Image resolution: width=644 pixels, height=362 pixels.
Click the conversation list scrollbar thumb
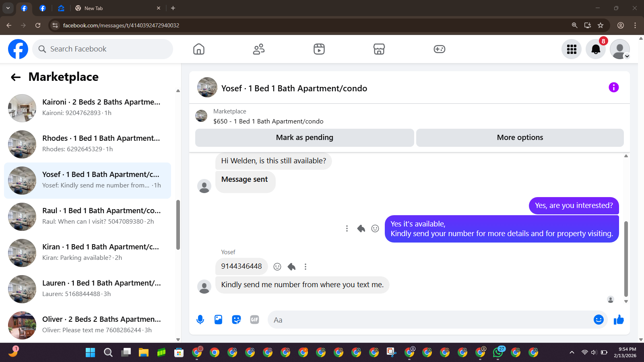[x=178, y=225]
